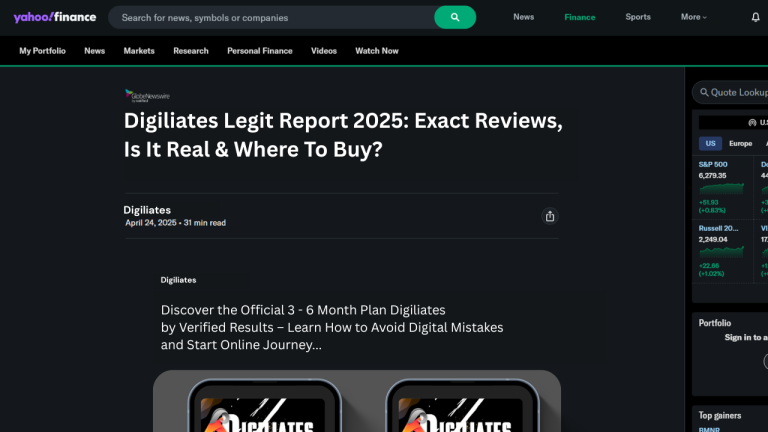Open the Watch Now navigation item
The image size is (768, 432).
click(x=377, y=51)
